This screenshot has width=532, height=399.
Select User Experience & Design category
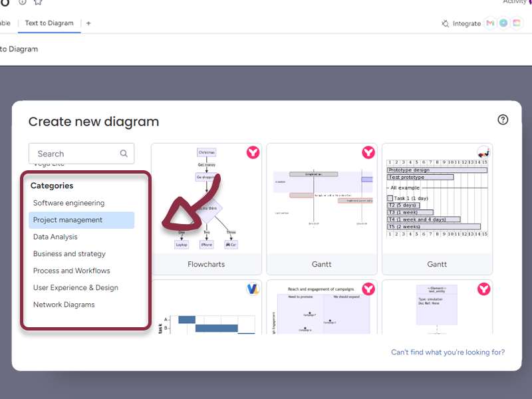(x=76, y=288)
